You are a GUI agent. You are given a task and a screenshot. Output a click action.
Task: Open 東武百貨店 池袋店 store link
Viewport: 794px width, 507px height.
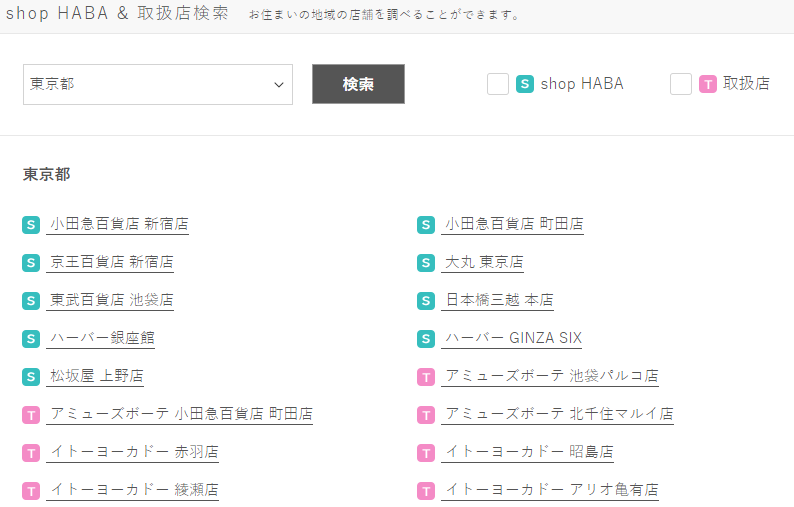tap(110, 300)
